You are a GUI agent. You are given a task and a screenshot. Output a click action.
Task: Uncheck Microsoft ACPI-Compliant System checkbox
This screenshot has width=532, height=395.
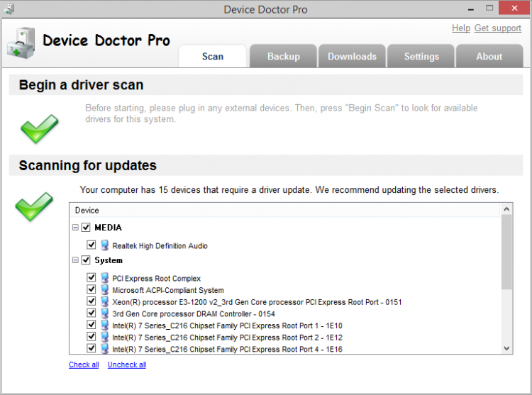[x=91, y=289]
